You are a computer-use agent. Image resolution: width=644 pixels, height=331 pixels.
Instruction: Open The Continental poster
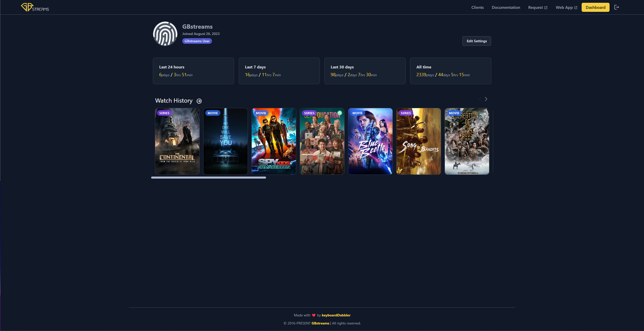pyautogui.click(x=177, y=141)
